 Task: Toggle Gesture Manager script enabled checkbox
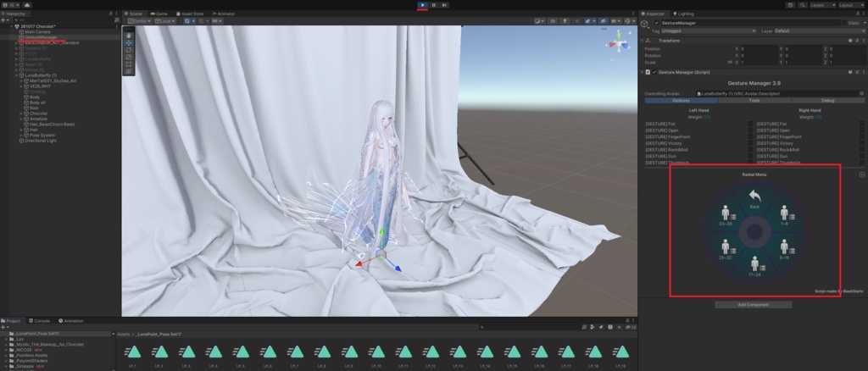tap(654, 72)
